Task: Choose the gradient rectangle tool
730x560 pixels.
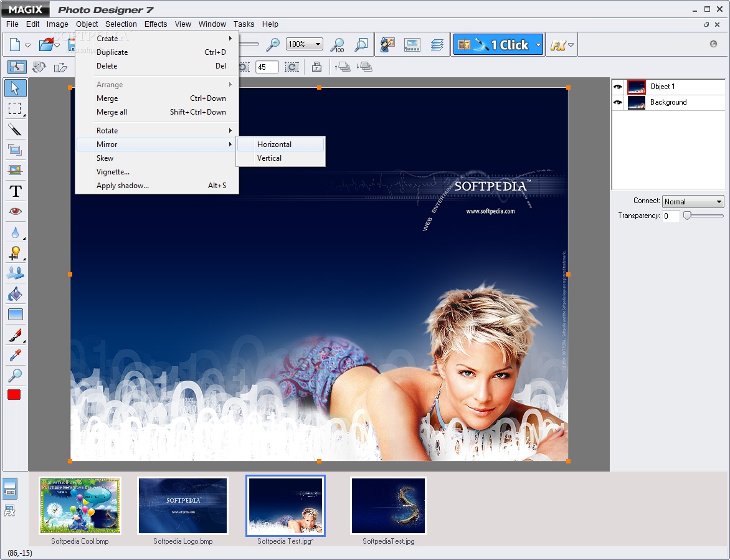Action: pyautogui.click(x=15, y=314)
